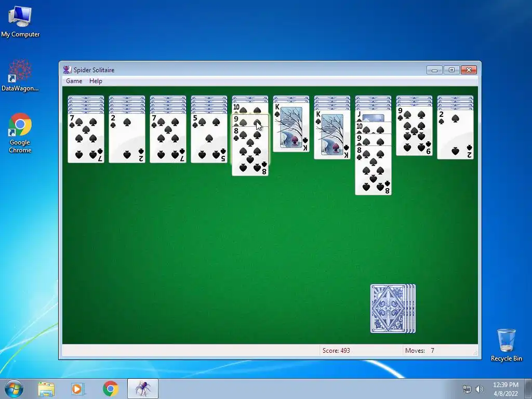Click the Spider Solitaire title bar icon
Screen dimensions: 532x399
click(x=67, y=70)
